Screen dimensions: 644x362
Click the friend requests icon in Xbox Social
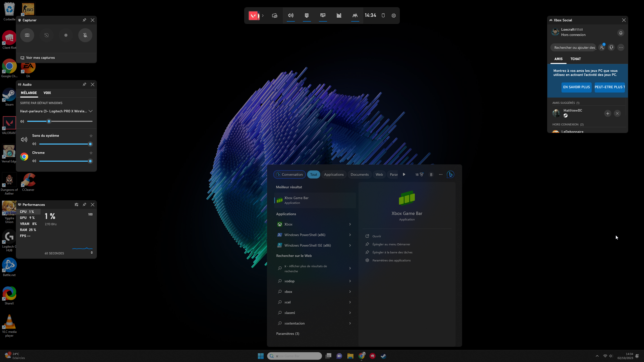click(x=602, y=48)
